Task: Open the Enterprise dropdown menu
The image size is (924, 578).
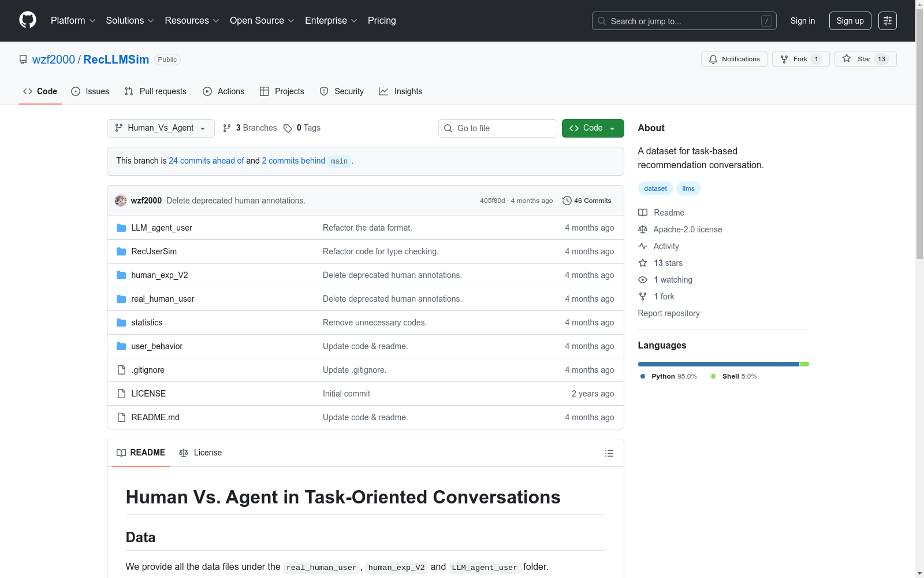Action: coord(331,21)
